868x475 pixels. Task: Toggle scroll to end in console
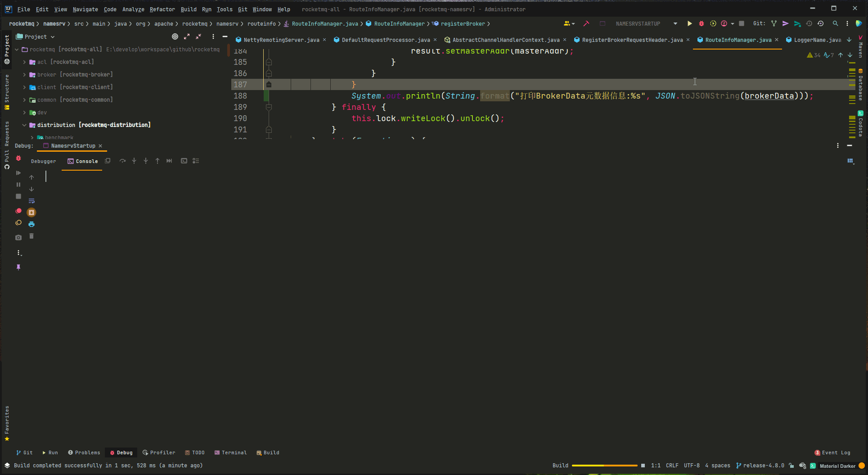[31, 213]
